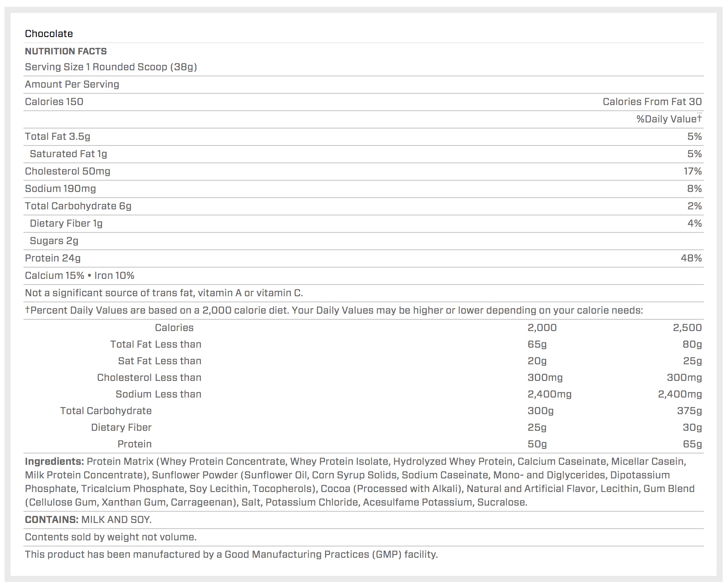Click the Protein 24g label

coord(53,258)
